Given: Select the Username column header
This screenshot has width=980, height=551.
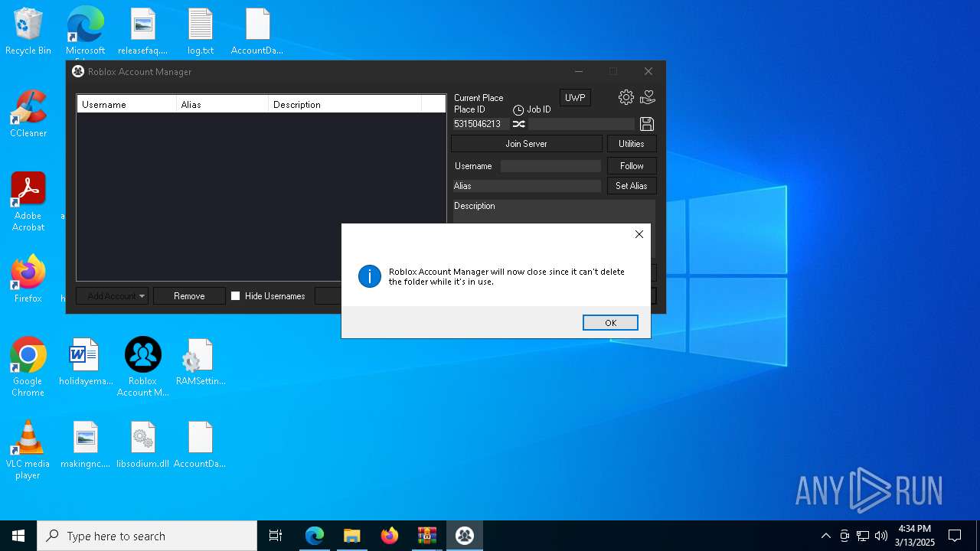Looking at the screenshot, I should [126, 104].
